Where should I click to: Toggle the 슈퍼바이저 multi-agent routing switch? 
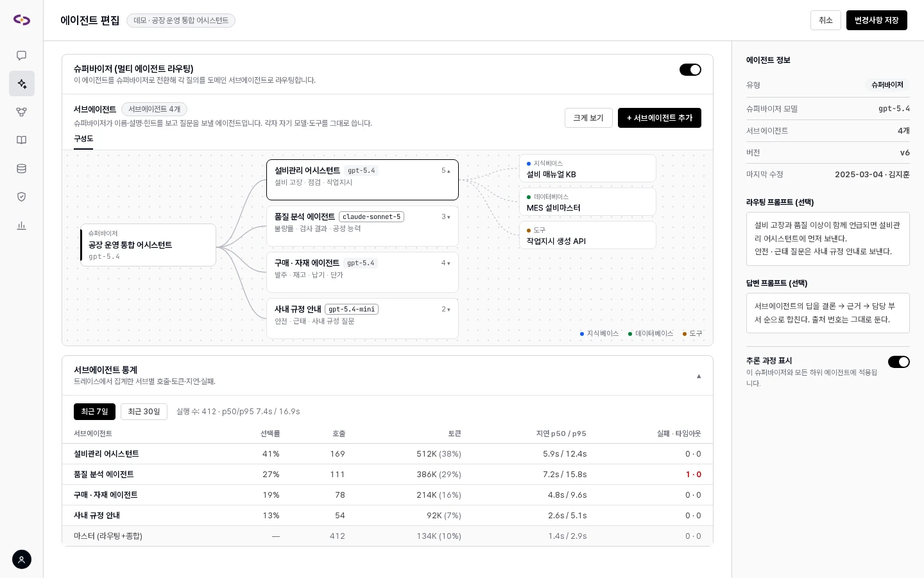tap(690, 69)
